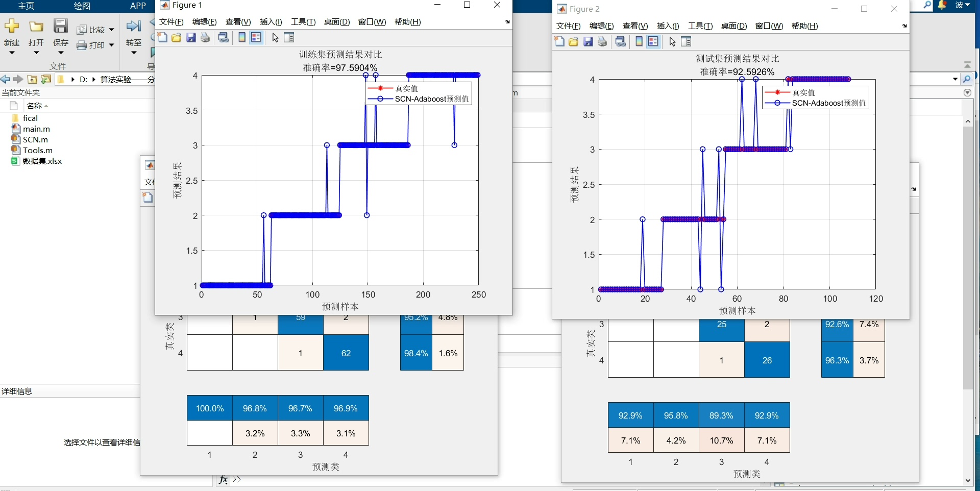The height and width of the screenshot is (491, 980).
Task: Click magnifier icon beside address bar
Action: point(967,79)
